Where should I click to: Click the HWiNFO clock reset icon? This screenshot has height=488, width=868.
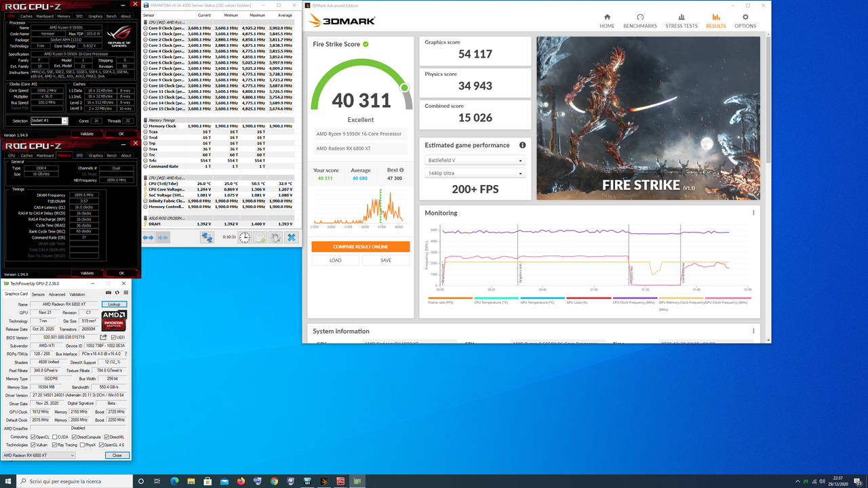(x=244, y=237)
